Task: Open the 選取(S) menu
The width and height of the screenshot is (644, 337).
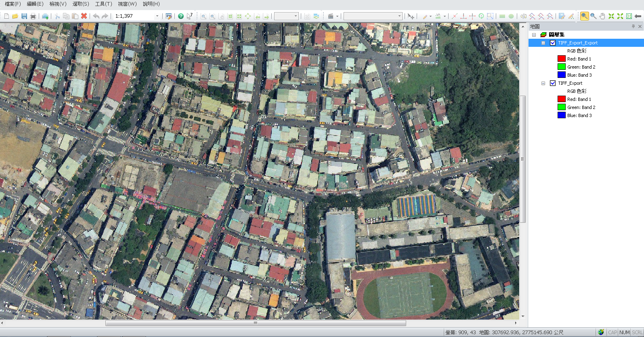Action: pyautogui.click(x=81, y=4)
